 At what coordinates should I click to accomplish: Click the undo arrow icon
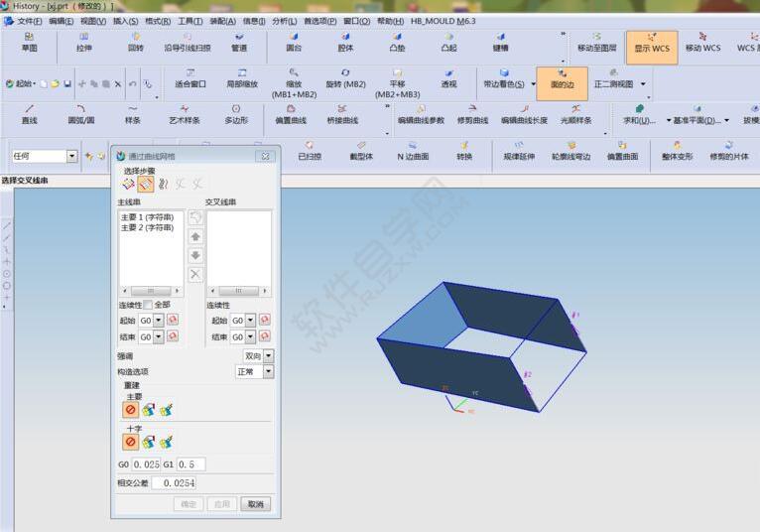pyautogui.click(x=132, y=84)
